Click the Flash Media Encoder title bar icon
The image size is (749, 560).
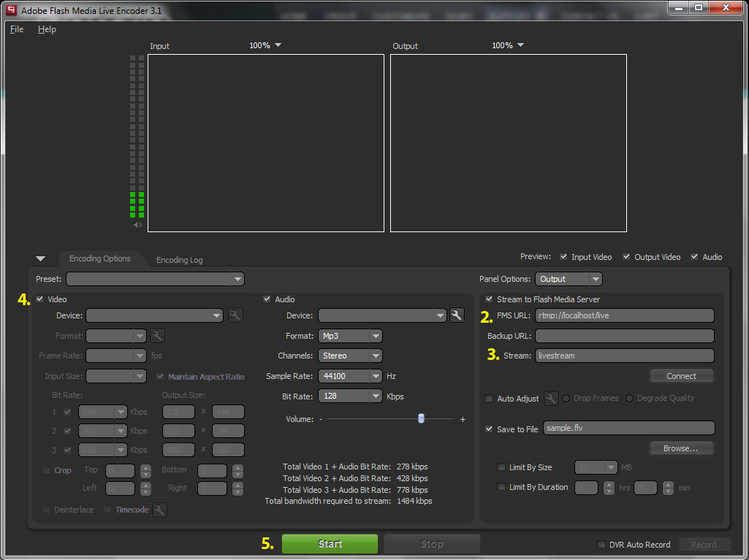11,10
